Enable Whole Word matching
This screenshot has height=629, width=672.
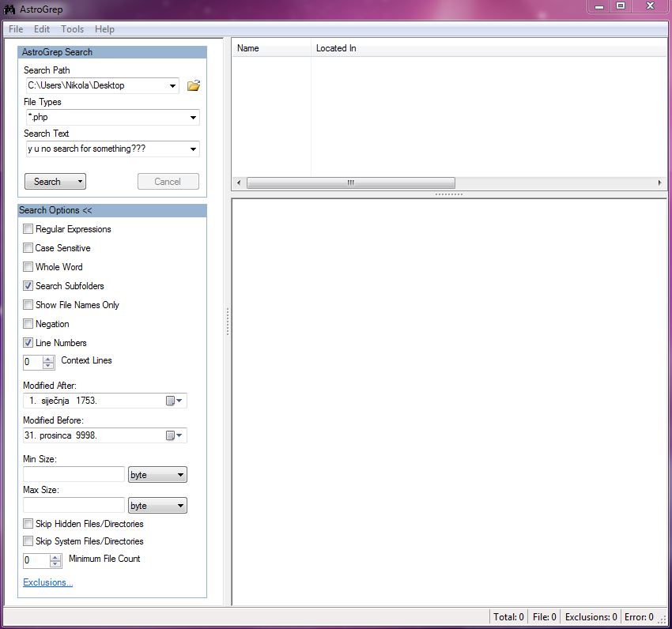point(28,266)
